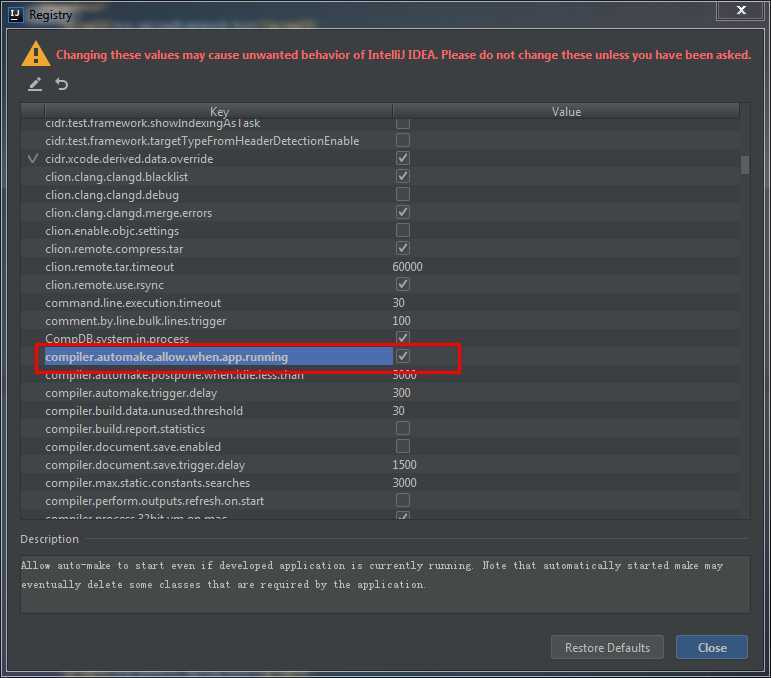Click value 30 for command.line.execution.timeout

[398, 303]
